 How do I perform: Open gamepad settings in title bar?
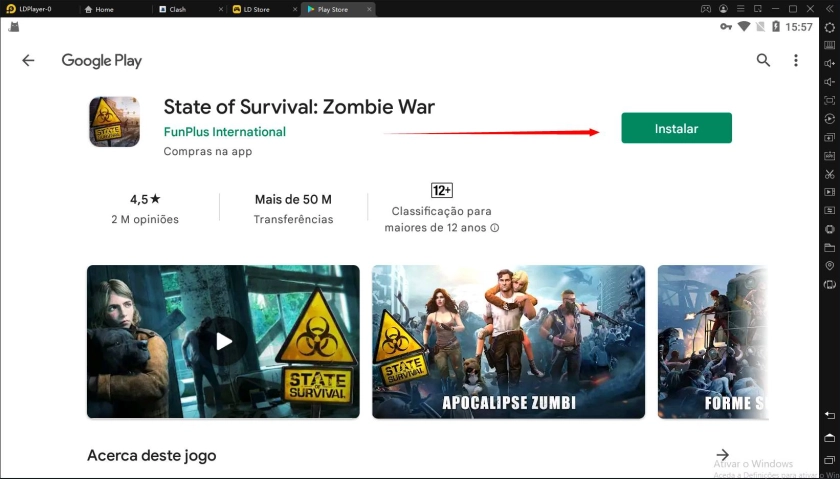[706, 9]
